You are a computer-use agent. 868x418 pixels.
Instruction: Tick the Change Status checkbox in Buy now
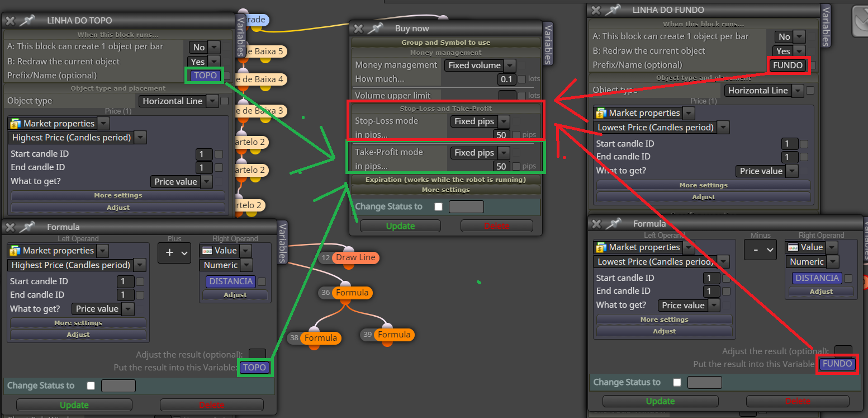[438, 206]
